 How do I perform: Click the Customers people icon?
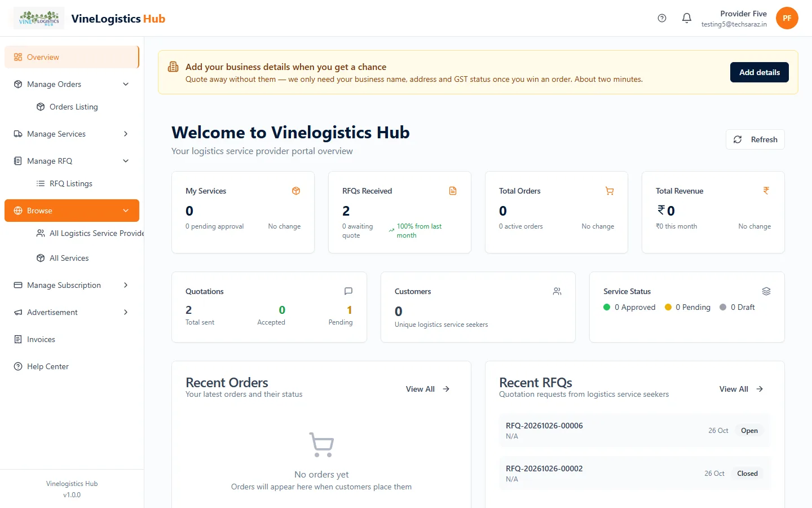(557, 291)
